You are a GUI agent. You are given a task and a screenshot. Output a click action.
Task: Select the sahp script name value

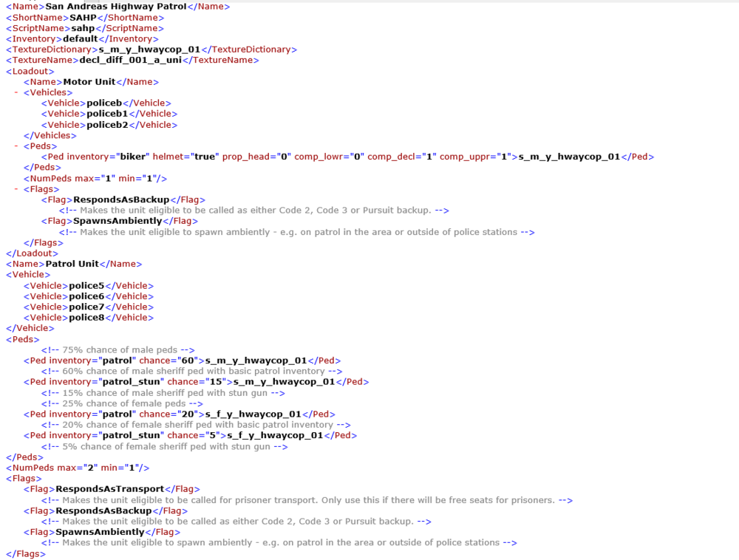click(81, 28)
